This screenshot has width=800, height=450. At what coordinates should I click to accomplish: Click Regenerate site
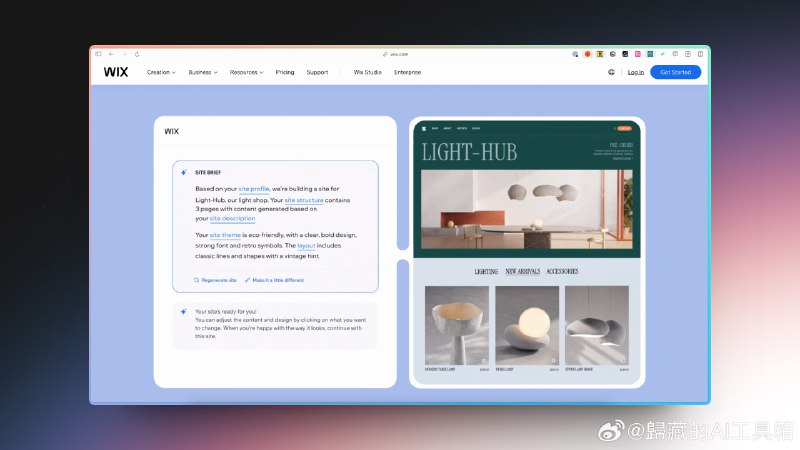point(215,280)
